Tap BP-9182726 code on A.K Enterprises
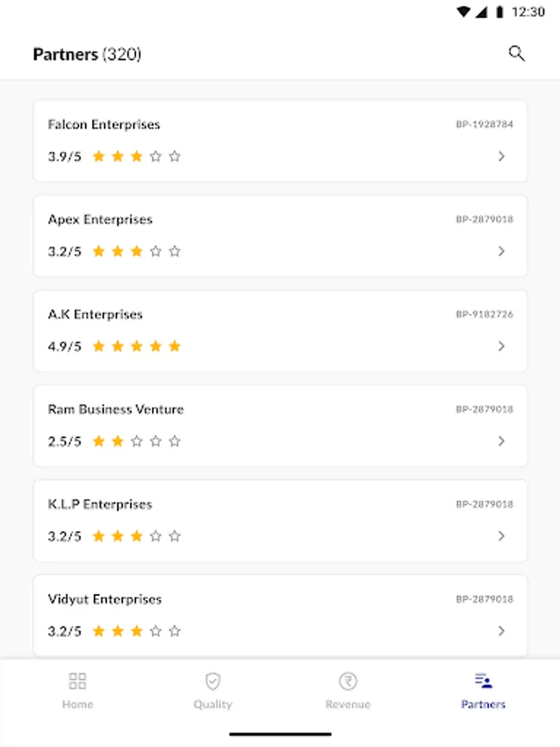 click(x=484, y=314)
